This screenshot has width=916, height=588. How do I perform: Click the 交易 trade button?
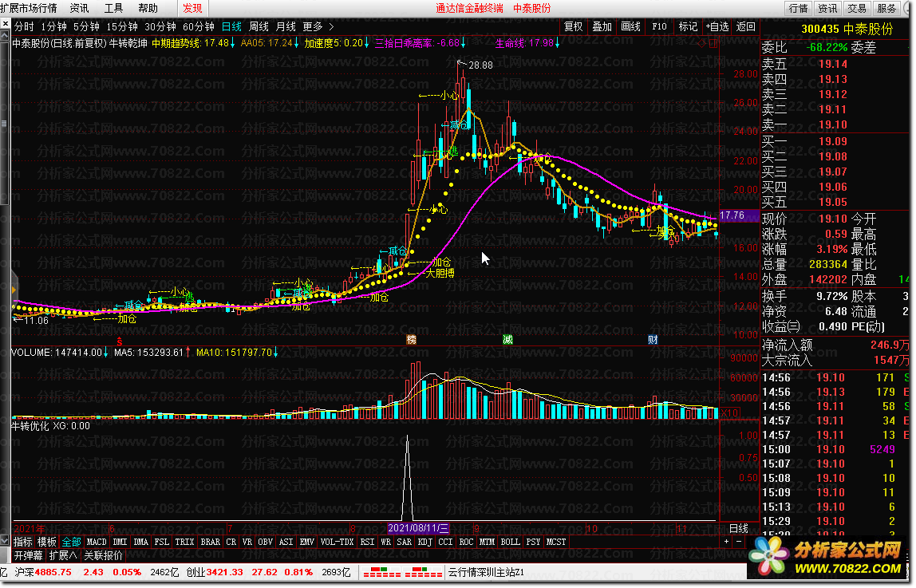click(857, 8)
